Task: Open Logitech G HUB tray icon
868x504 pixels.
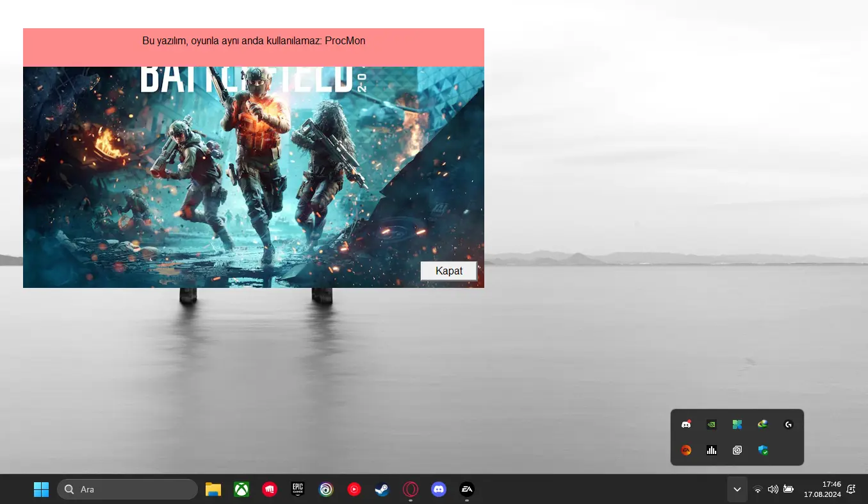Action: tap(789, 424)
